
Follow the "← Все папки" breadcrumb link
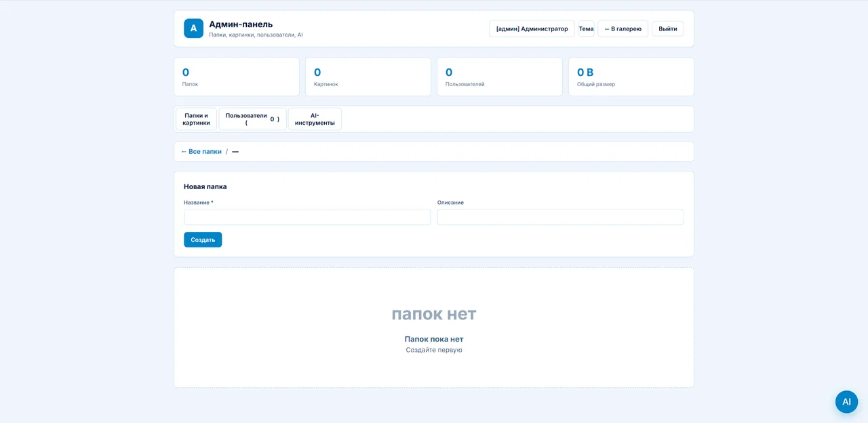tap(201, 152)
